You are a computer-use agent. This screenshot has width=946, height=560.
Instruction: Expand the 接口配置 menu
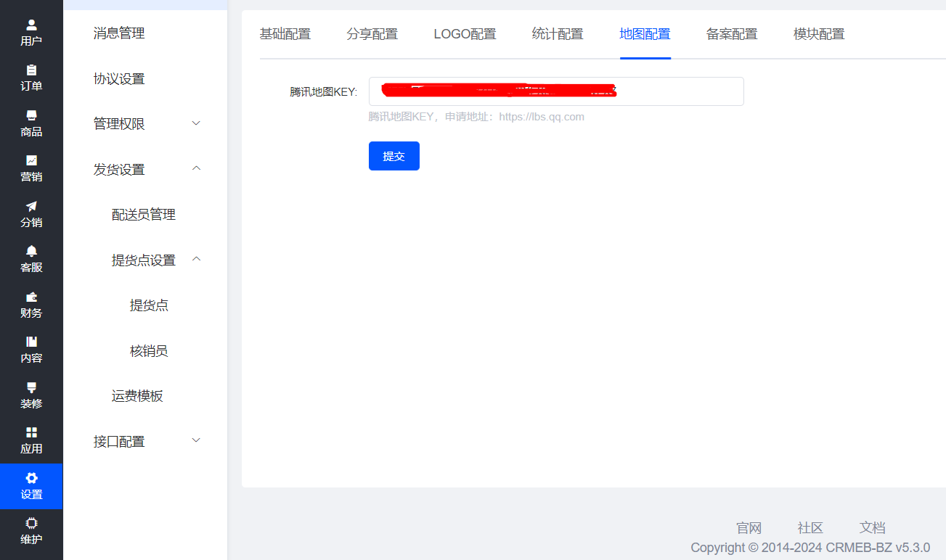tap(145, 441)
